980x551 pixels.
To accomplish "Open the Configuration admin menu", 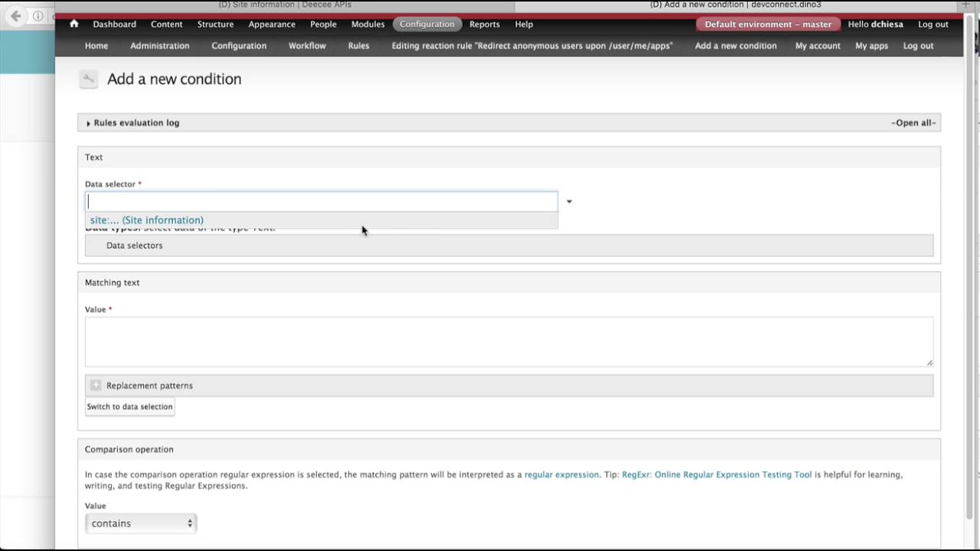I will pos(427,24).
